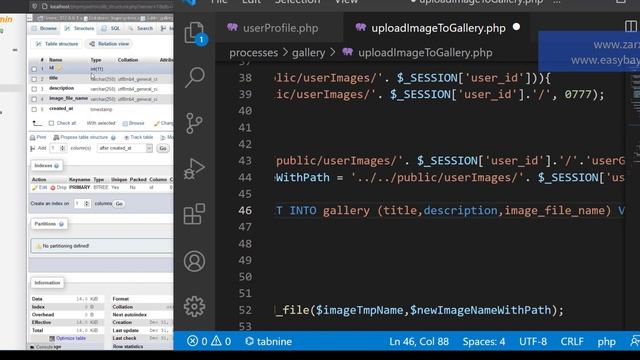
Task: Click the Indexes help icon
Action: (57, 166)
